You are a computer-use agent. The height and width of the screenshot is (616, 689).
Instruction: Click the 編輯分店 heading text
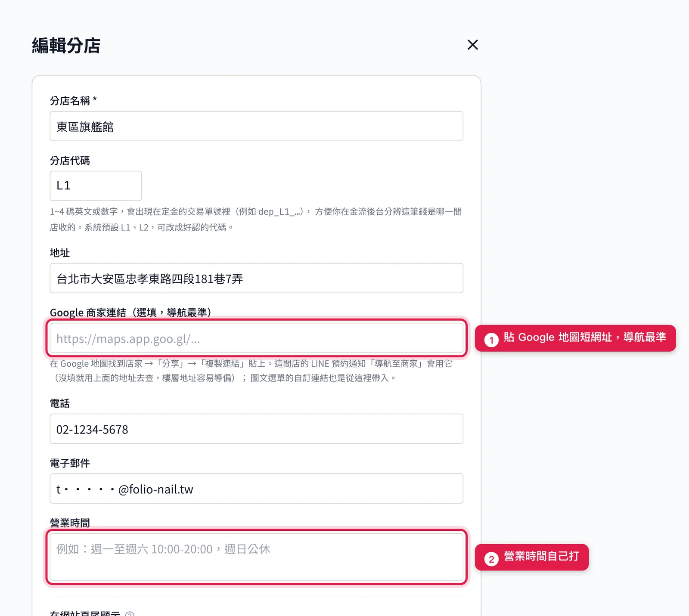pyautogui.click(x=66, y=46)
